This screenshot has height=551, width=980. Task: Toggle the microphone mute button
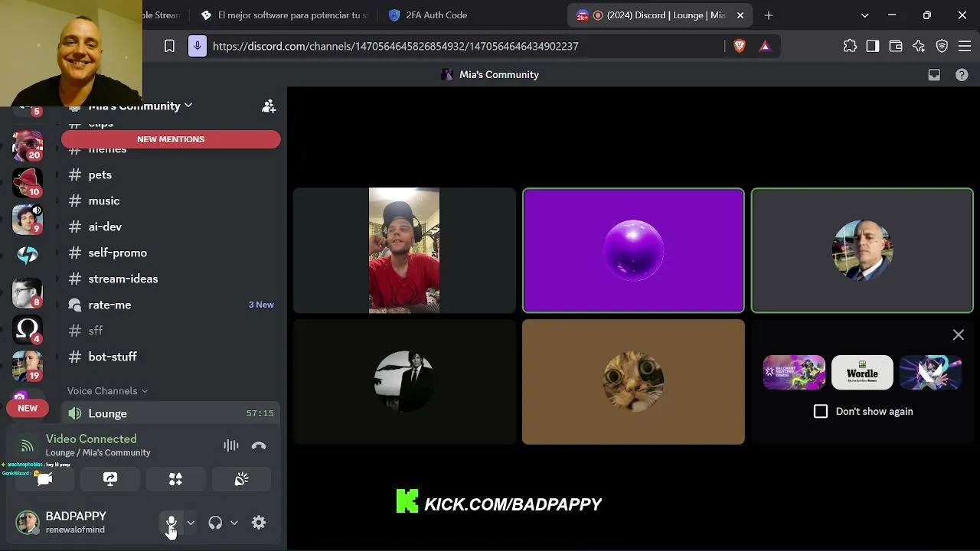click(x=171, y=523)
